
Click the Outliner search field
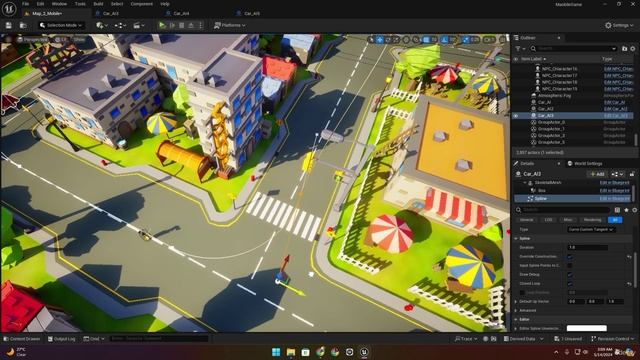pos(573,49)
